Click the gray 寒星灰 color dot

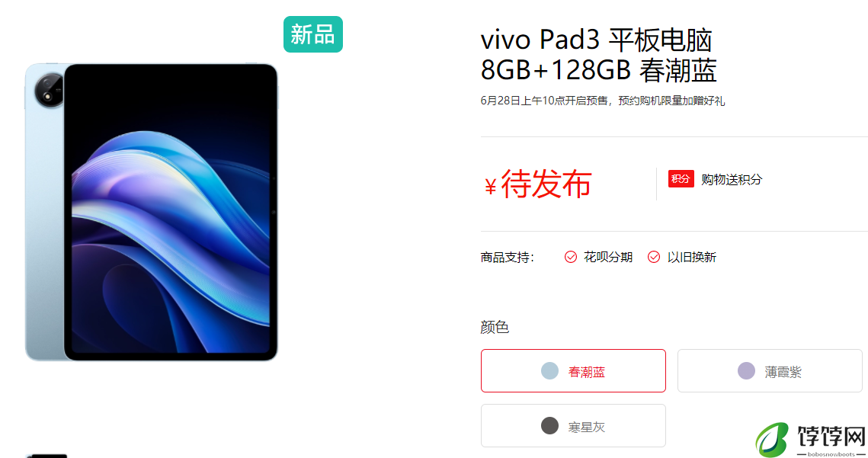tap(549, 425)
